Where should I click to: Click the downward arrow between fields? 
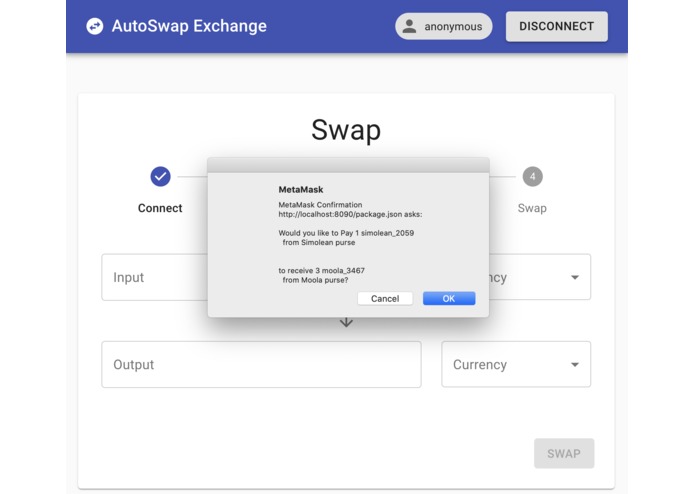346,322
